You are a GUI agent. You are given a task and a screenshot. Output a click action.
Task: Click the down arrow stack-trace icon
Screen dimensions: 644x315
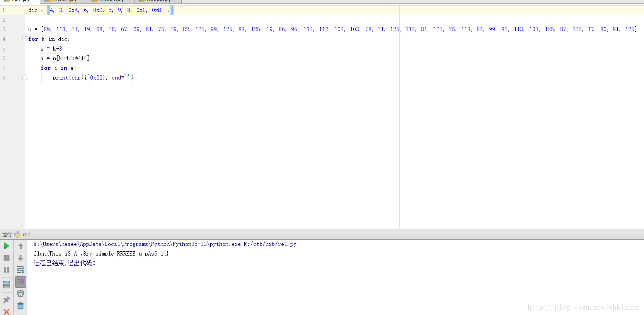click(x=20, y=258)
